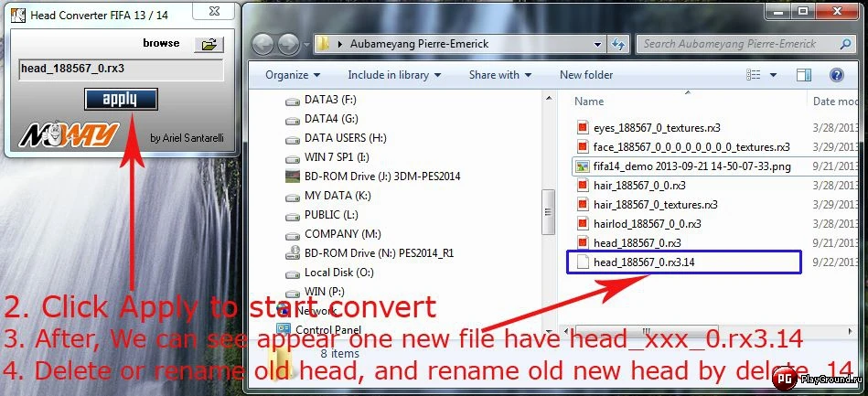Click the Search Aubameyang Pierre-Emerick box
868x396 pixels.
click(745, 44)
